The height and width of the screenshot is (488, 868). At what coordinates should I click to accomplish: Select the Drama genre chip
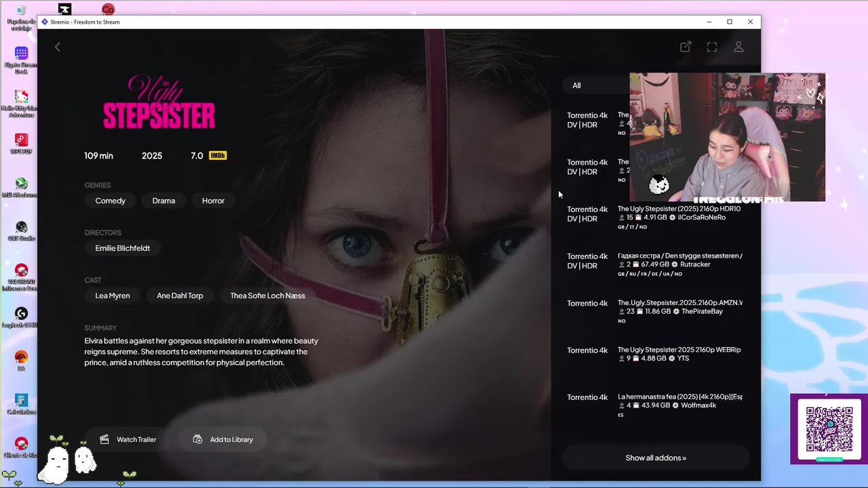(x=163, y=201)
